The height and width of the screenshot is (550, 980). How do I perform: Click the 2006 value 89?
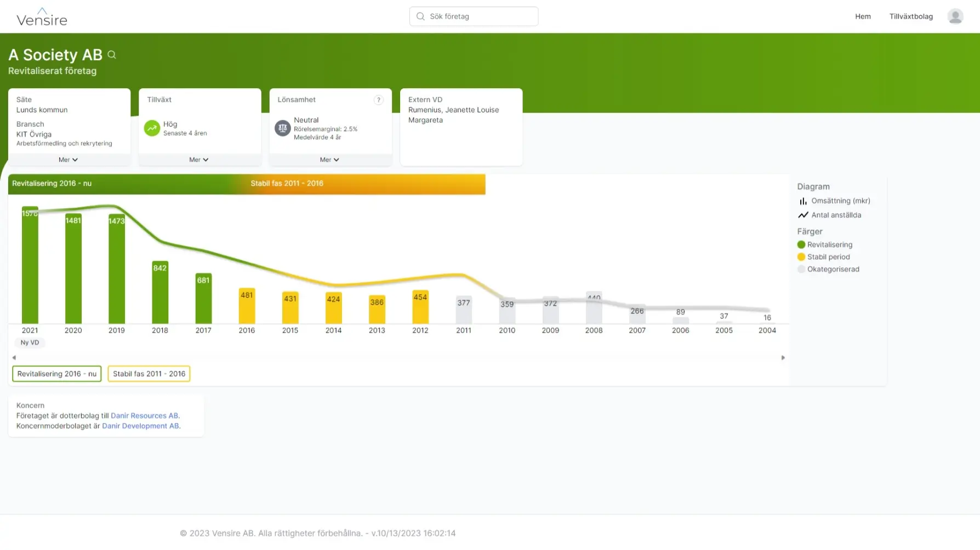tap(681, 312)
